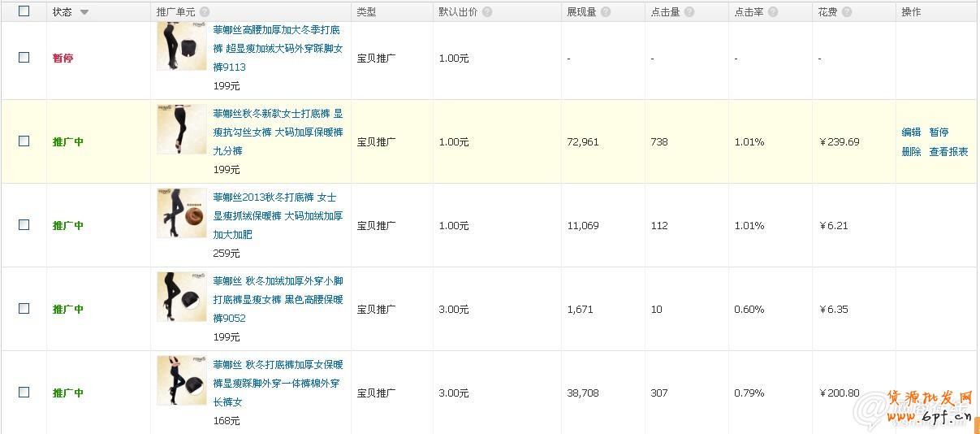Click help icon next to 推广单元 header

click(205, 12)
